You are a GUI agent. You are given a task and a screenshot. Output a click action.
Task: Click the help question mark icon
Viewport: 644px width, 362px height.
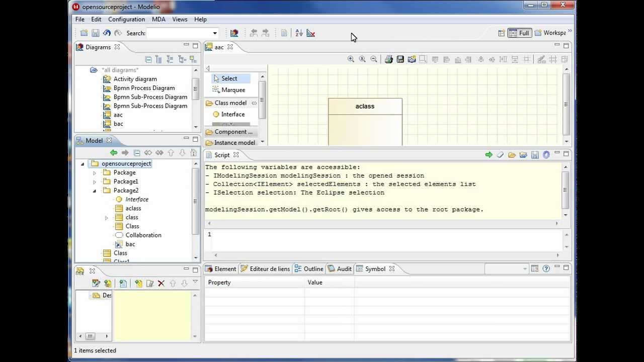(x=546, y=269)
